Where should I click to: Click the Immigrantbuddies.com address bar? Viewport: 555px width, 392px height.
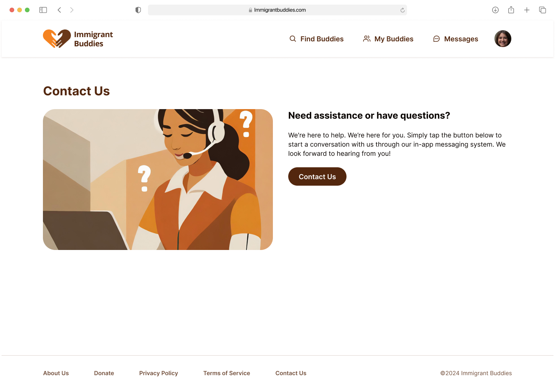coord(277,10)
